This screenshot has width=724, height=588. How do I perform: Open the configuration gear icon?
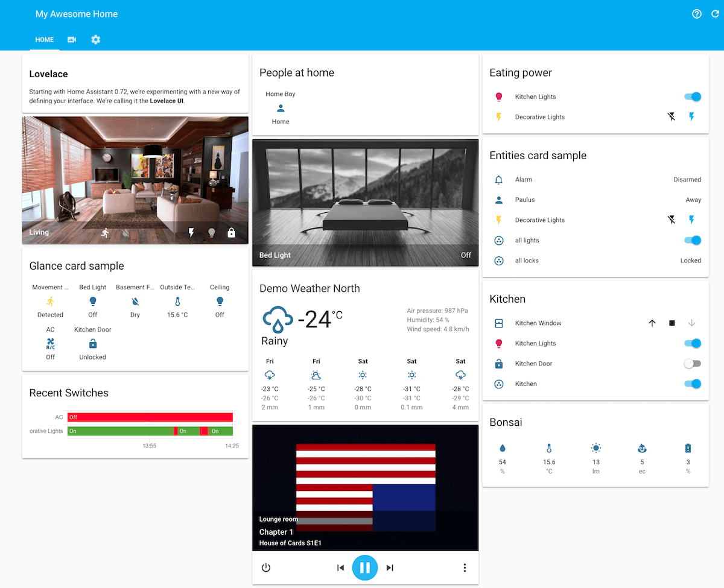[x=95, y=39]
